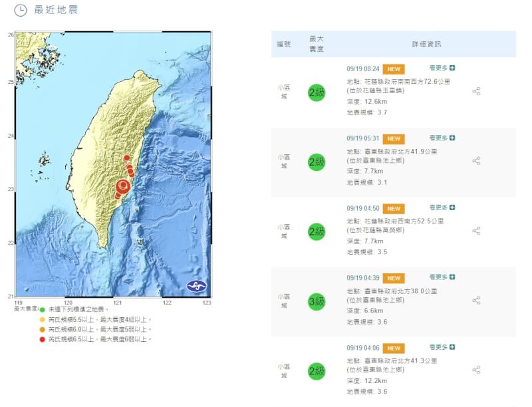Share the 09/19 04:50 earthquake report
Viewport: 532px width, 407px height.
pyautogui.click(x=476, y=231)
